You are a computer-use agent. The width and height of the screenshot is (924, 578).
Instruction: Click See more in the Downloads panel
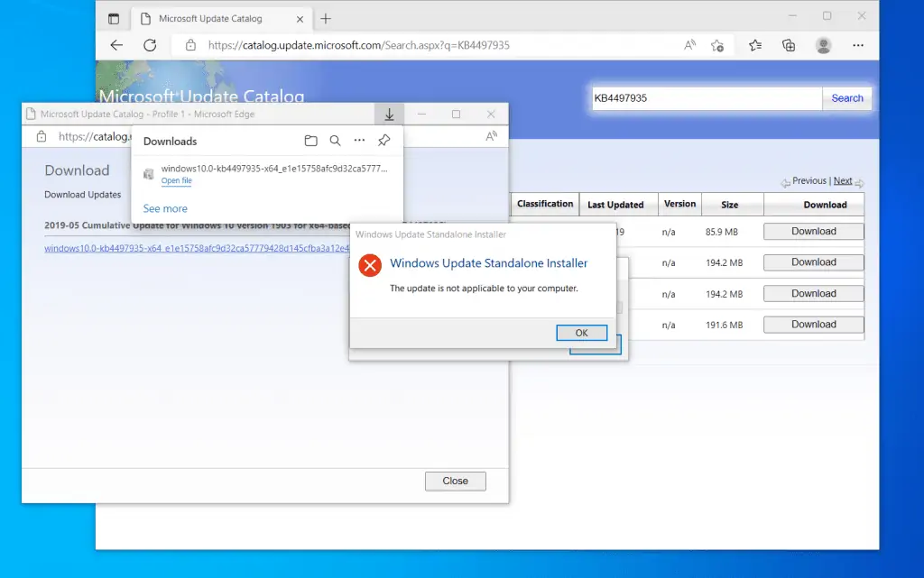tap(165, 208)
